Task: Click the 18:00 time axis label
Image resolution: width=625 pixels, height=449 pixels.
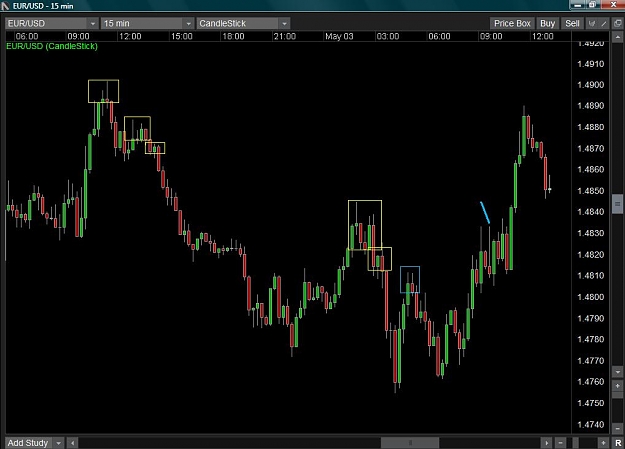Action: pos(233,36)
